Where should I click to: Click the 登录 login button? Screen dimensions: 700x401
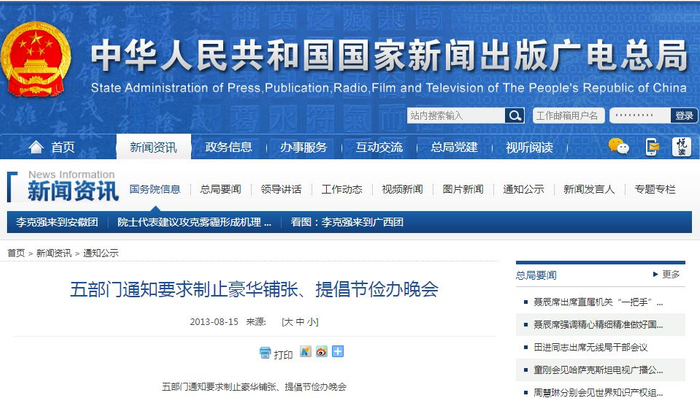pyautogui.click(x=684, y=116)
